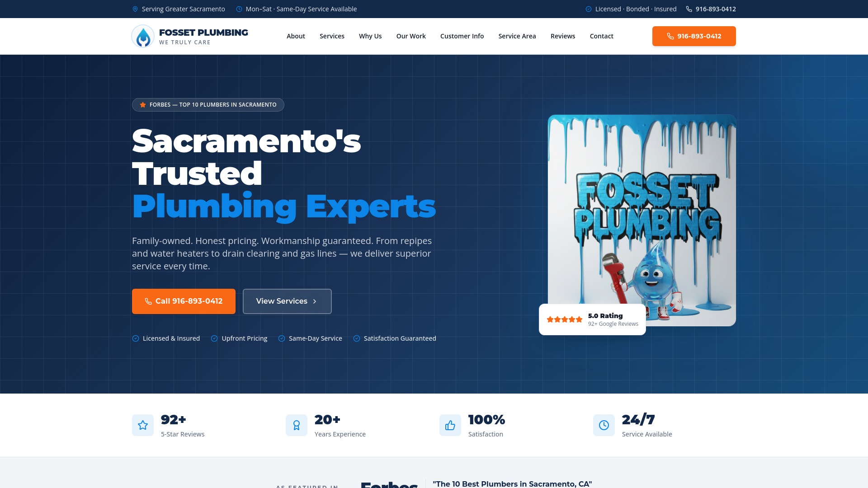Screen dimensions: 868x488
Task: Click the clock icon for 24/7 Service Available
Action: tap(604, 425)
